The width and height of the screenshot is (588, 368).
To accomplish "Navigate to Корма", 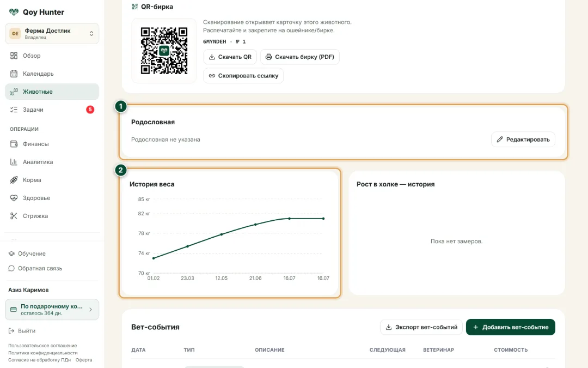I will click(52, 180).
